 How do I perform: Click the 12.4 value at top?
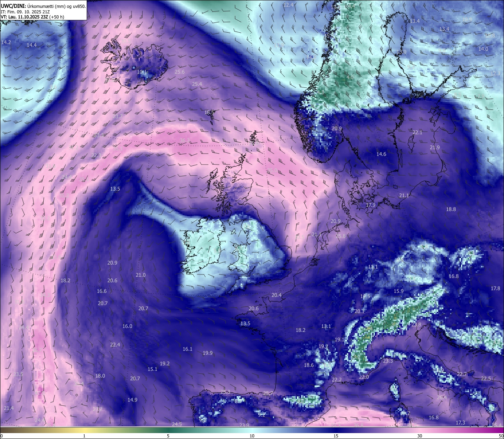tap(289, 5)
